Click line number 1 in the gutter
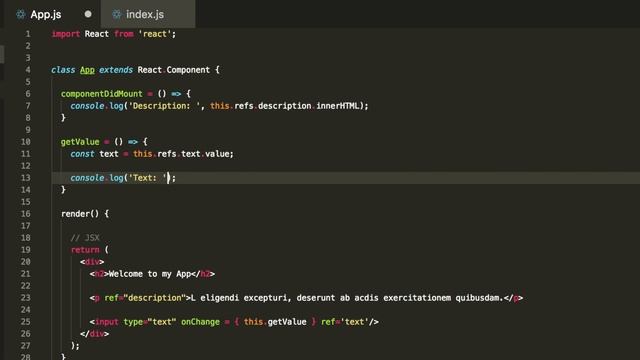The height and width of the screenshot is (360, 640). tap(28, 34)
